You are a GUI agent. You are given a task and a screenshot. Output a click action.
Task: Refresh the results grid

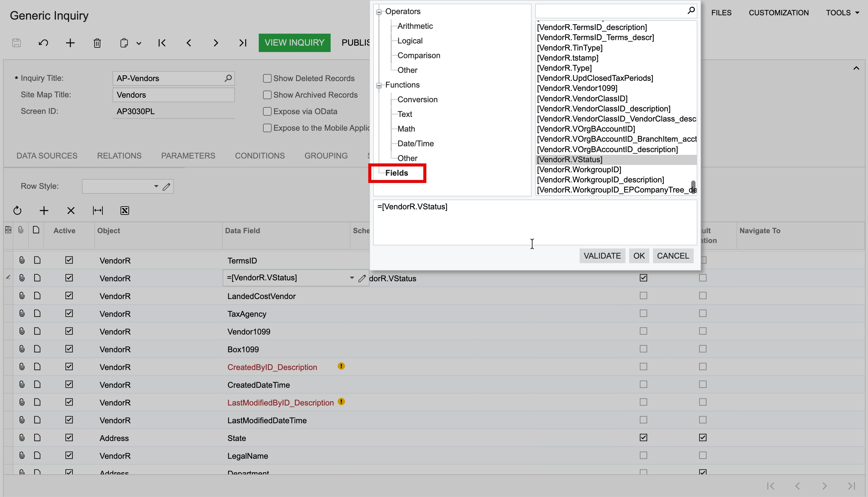coord(17,211)
